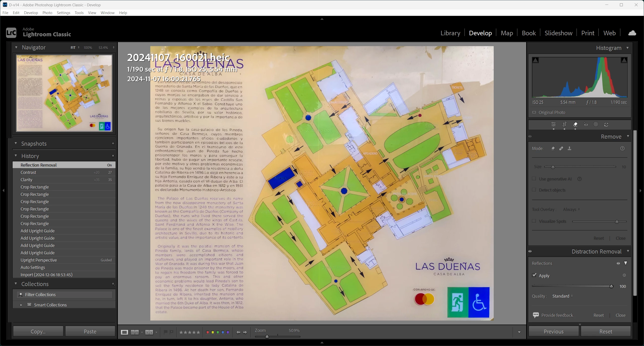Click the Zoom slider handle
644x346 pixels.
[x=267, y=336]
